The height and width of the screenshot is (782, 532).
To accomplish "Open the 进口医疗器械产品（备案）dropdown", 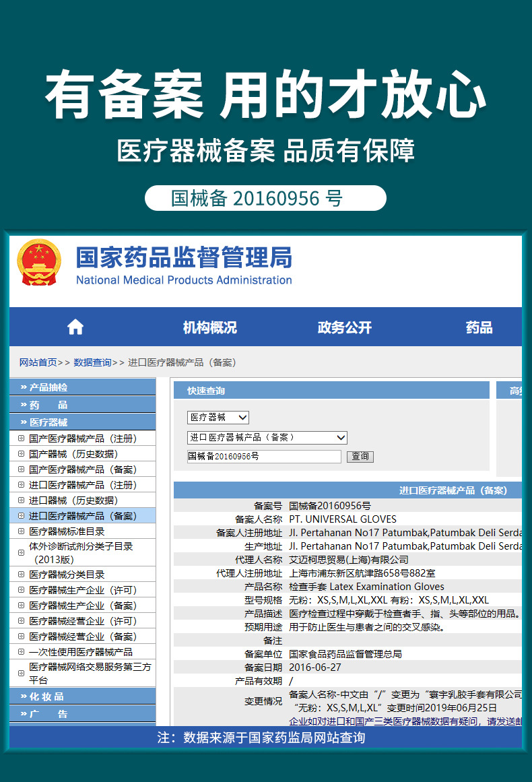I will 267,438.
